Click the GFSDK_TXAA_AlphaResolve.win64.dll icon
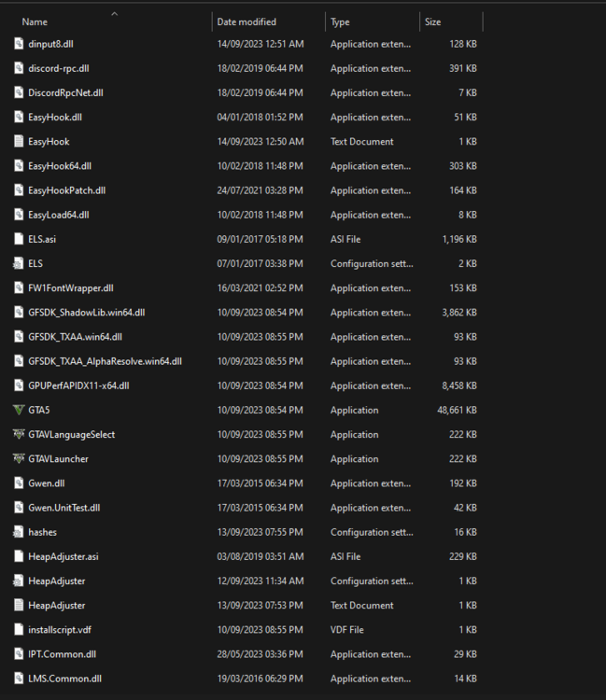 click(19, 361)
